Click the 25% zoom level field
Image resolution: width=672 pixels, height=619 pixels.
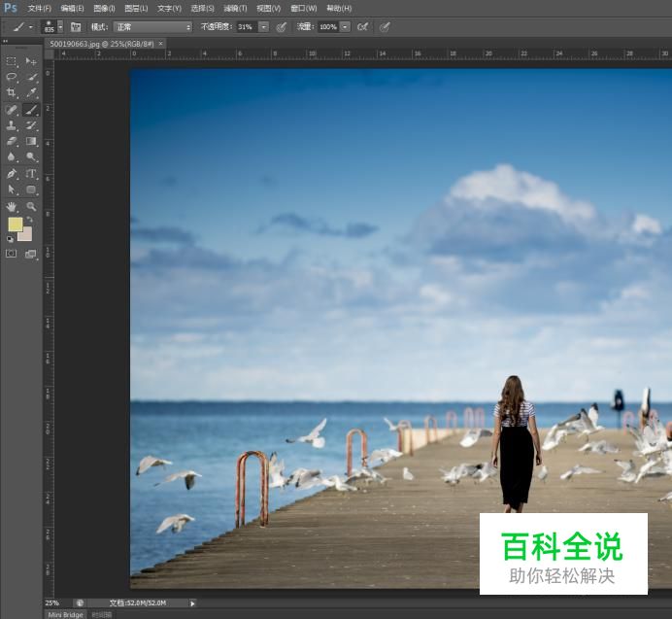[x=55, y=603]
